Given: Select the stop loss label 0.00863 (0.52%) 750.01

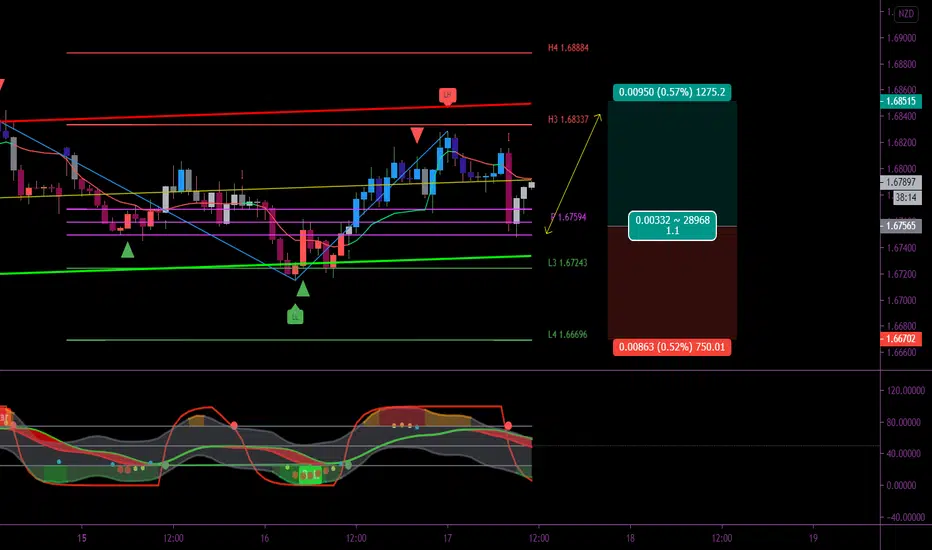Looking at the screenshot, I should coord(672,347).
